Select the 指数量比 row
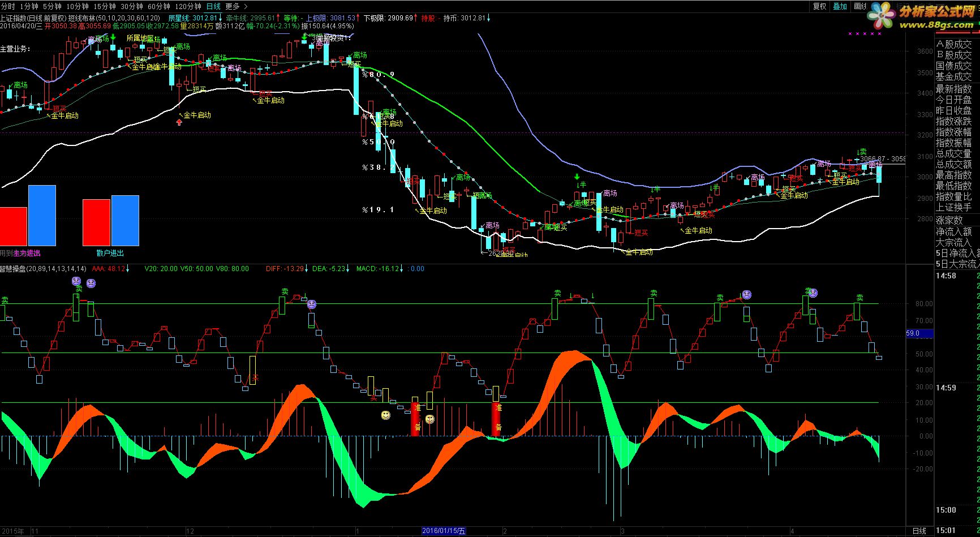This screenshot has width=980, height=537. click(954, 196)
